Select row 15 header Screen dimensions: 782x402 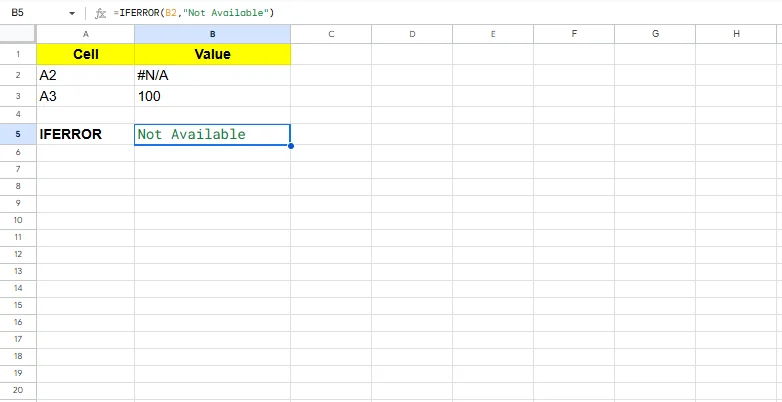[x=18, y=305]
